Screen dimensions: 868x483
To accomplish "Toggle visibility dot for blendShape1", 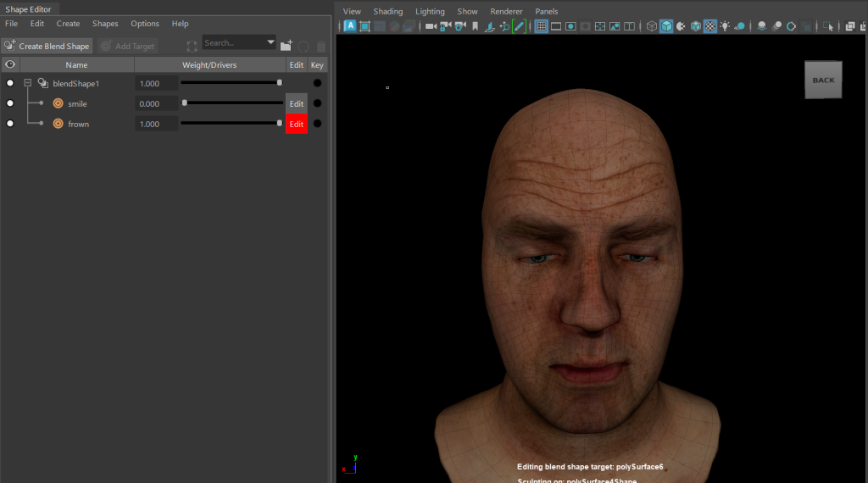I will (10, 83).
